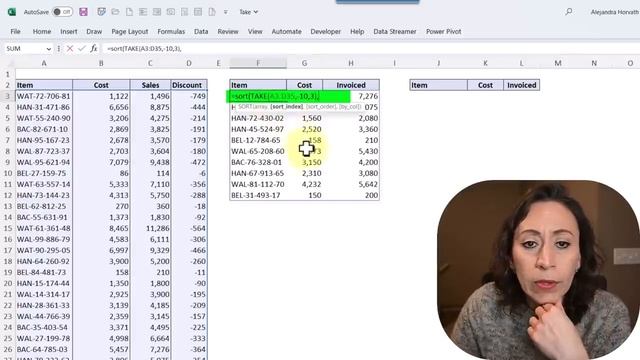
Task: Open Insert Function fx dialog
Action: pyautogui.click(x=93, y=49)
